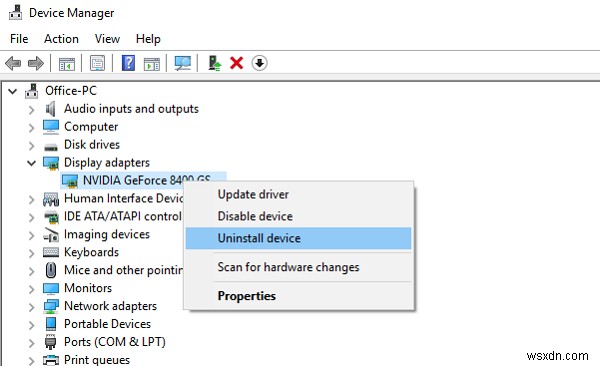600x366 pixels.
Task: Click the Update driver toolbar icon
Action: (214, 63)
